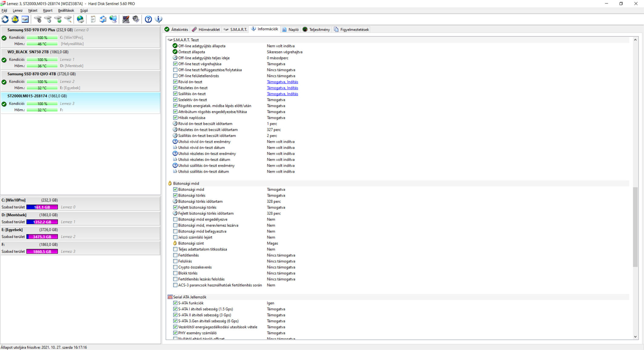This screenshot has width=644, height=350.
Task: Open the Riport menu
Action: 47,10
